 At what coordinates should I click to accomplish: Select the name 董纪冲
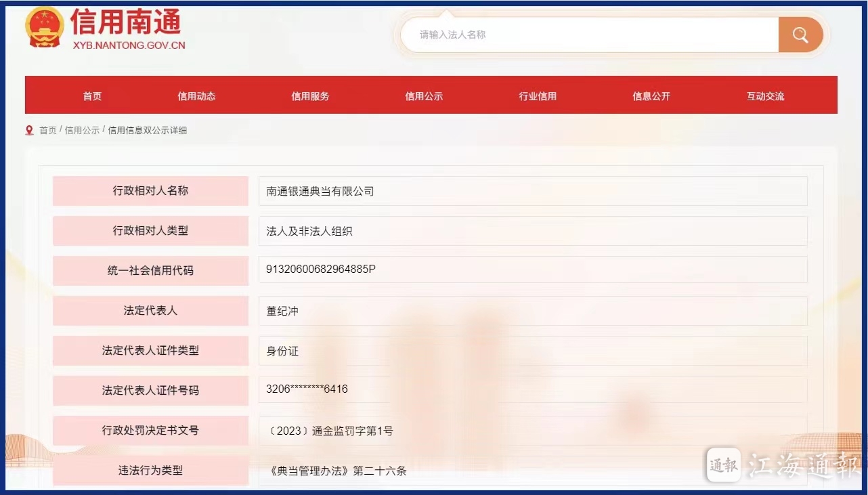coord(282,311)
